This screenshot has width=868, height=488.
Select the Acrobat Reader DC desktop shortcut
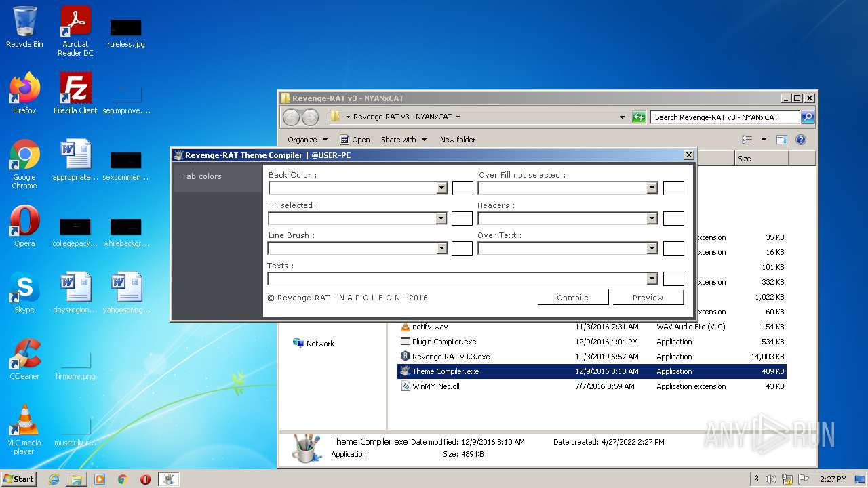pyautogui.click(x=75, y=31)
